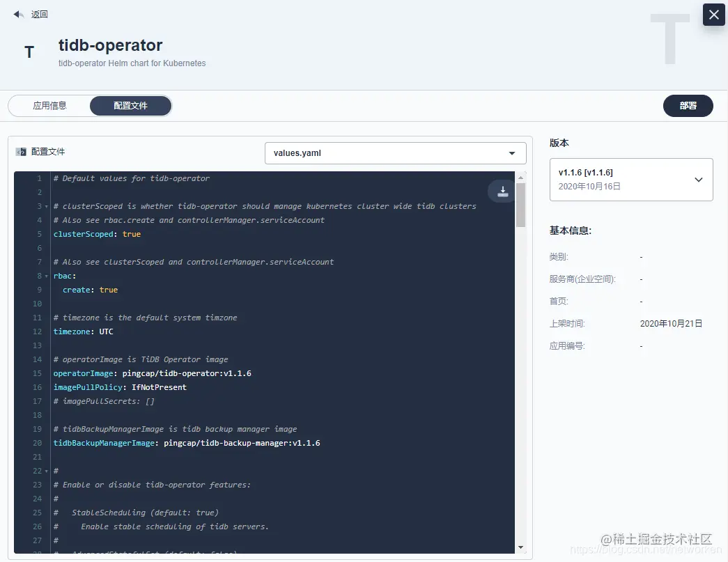Collapse the rbac block at line 8
Screen dimensions: 728x562
[47, 276]
